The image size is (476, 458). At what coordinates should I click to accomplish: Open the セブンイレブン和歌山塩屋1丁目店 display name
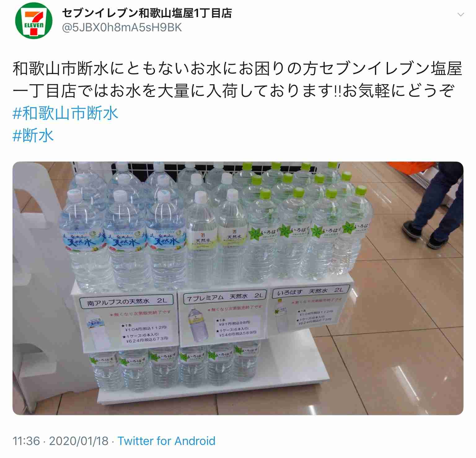click(147, 13)
